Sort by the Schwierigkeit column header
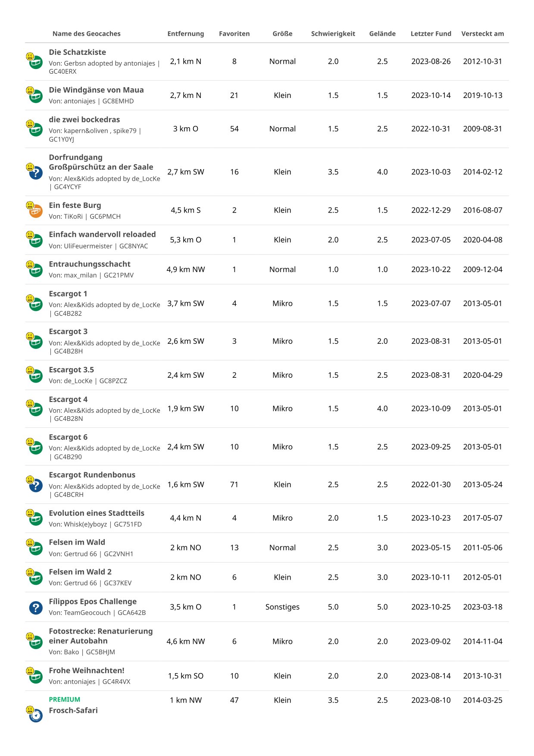534x756 pixels. (333, 34)
